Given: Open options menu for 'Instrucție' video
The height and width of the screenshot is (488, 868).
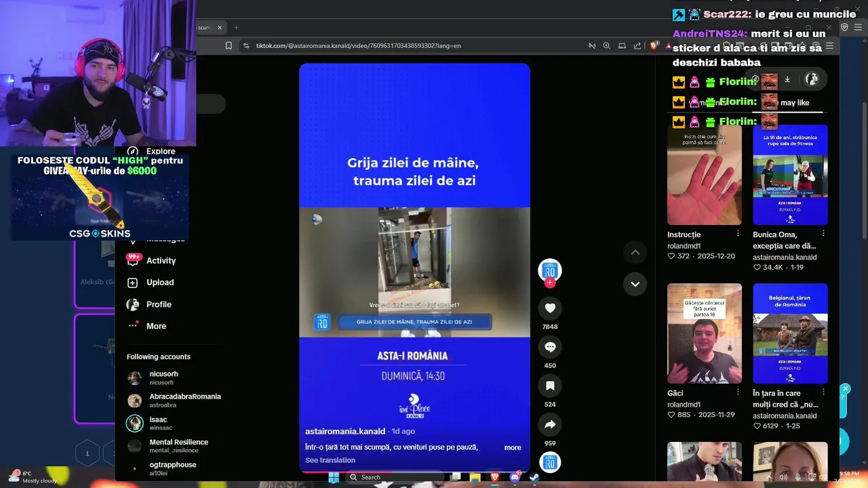Looking at the screenshot, I should coord(738,234).
